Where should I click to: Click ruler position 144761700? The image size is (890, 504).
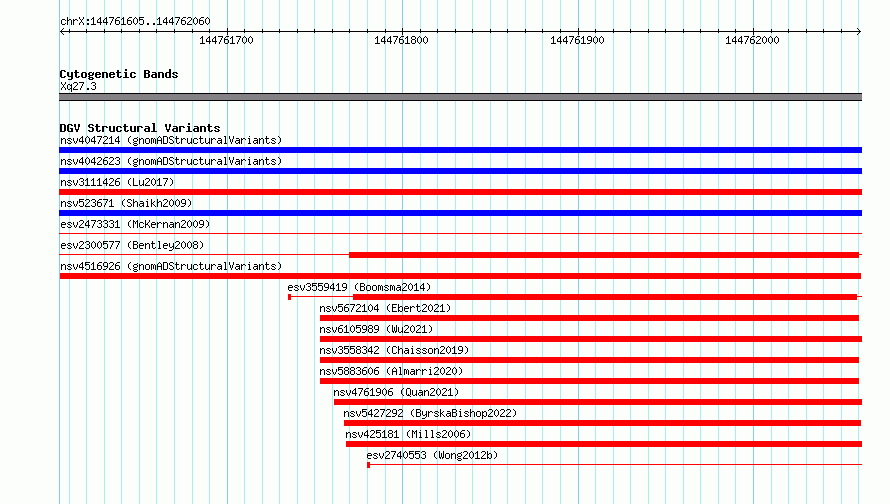click(226, 40)
